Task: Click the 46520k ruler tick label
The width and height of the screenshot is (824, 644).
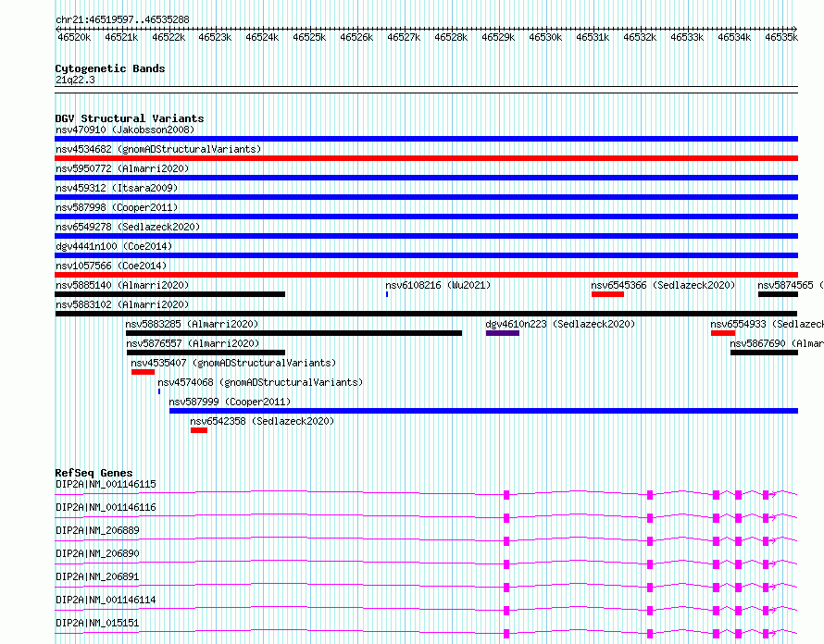Action: tap(74, 38)
